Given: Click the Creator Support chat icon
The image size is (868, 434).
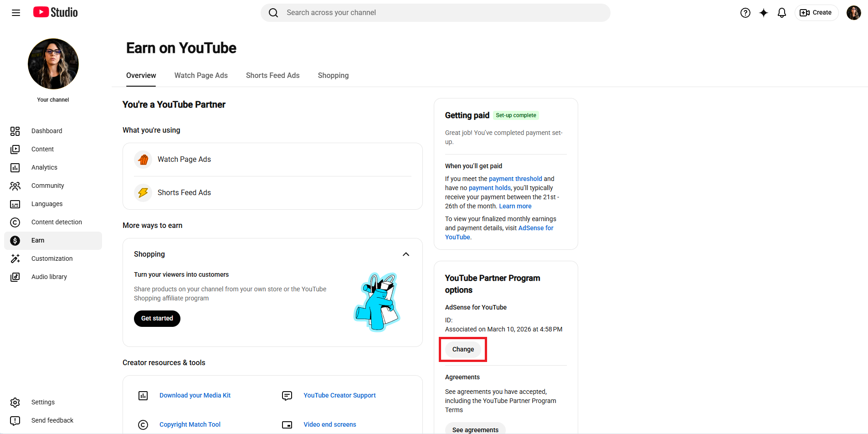Looking at the screenshot, I should coord(287,396).
